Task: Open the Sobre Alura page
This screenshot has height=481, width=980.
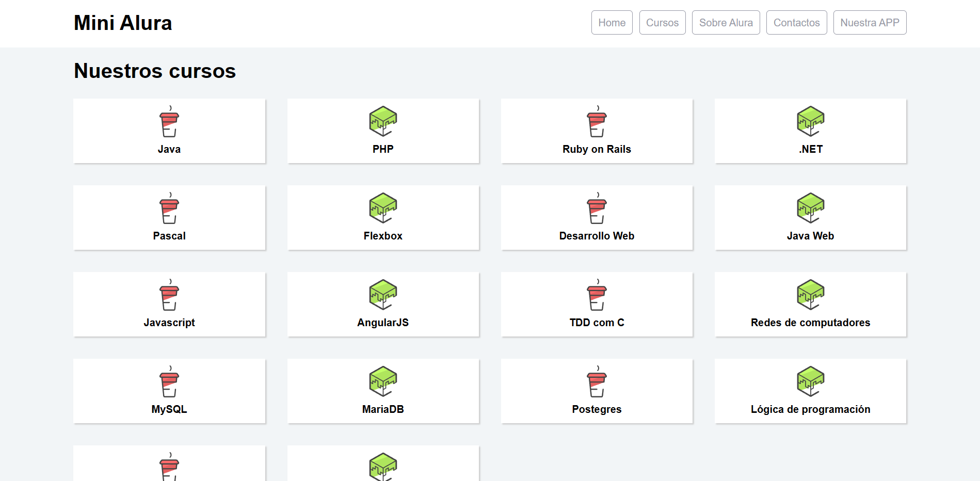Action: coord(726,23)
